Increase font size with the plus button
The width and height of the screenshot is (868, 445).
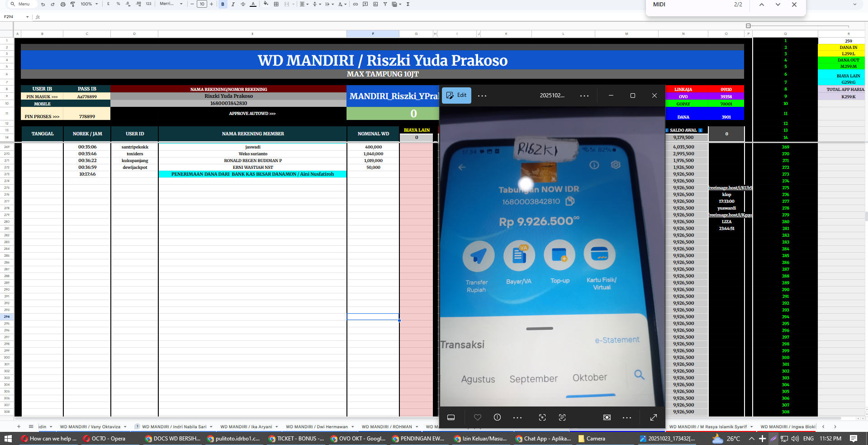tap(211, 4)
